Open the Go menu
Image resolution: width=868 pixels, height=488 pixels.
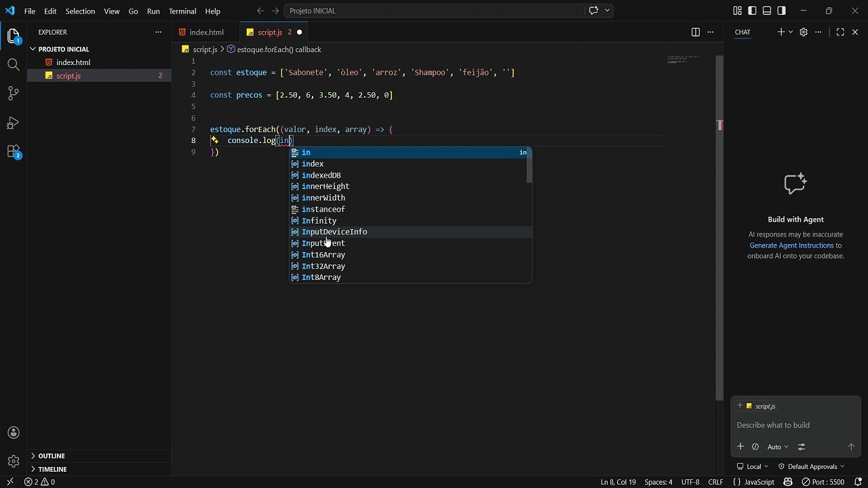133,11
